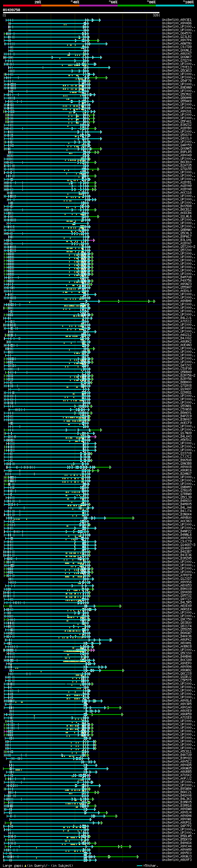The width and height of the screenshot is (197, 868).
Task: Select hit UniRef100_B9EMN9
Action: click(176, 88)
